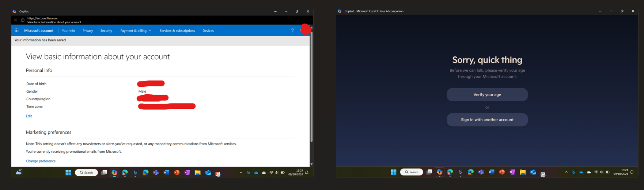Image resolution: width=644 pixels, height=190 pixels.
Task: Open the Your info tab
Action: (68, 31)
